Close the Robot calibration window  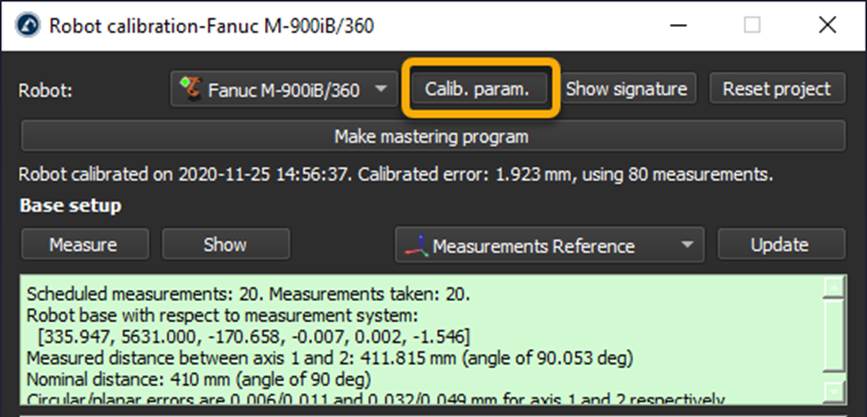click(x=826, y=26)
